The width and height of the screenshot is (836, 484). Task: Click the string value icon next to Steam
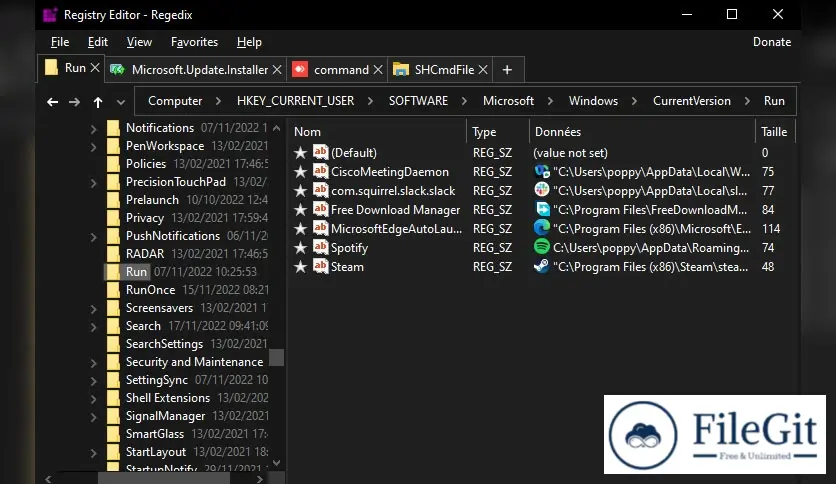coord(320,266)
